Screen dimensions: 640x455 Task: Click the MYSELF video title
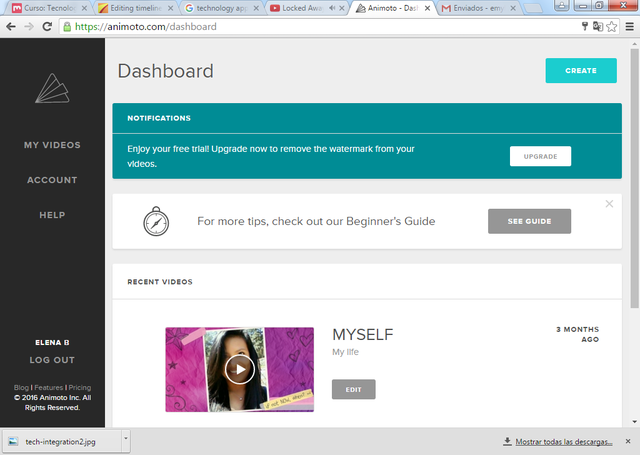tap(363, 335)
